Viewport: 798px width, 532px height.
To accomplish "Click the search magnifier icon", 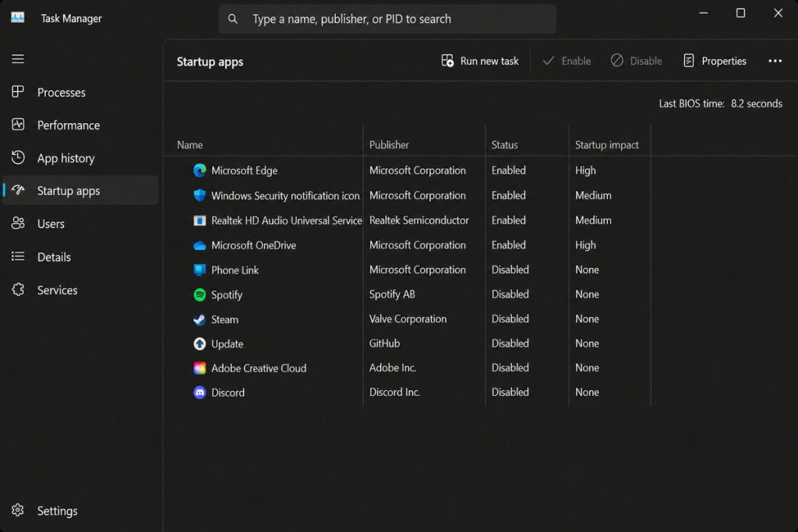I will [x=232, y=19].
